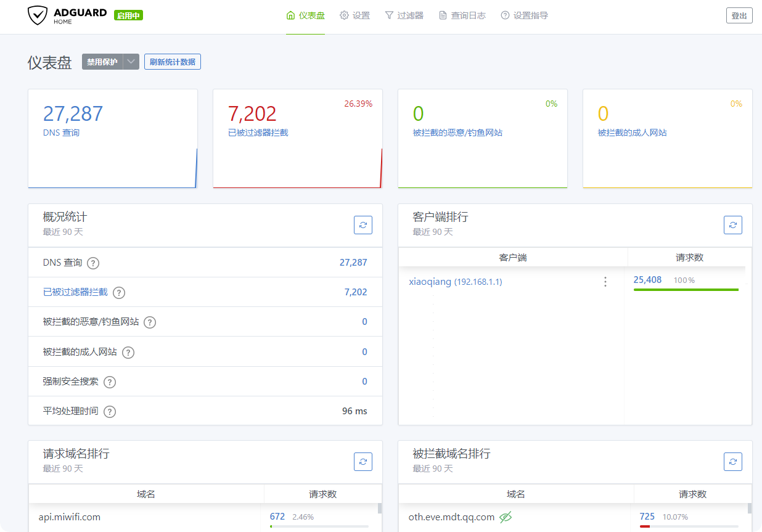Expand the arrow next to 禁用保护
This screenshot has width=762, height=532.
(x=131, y=62)
